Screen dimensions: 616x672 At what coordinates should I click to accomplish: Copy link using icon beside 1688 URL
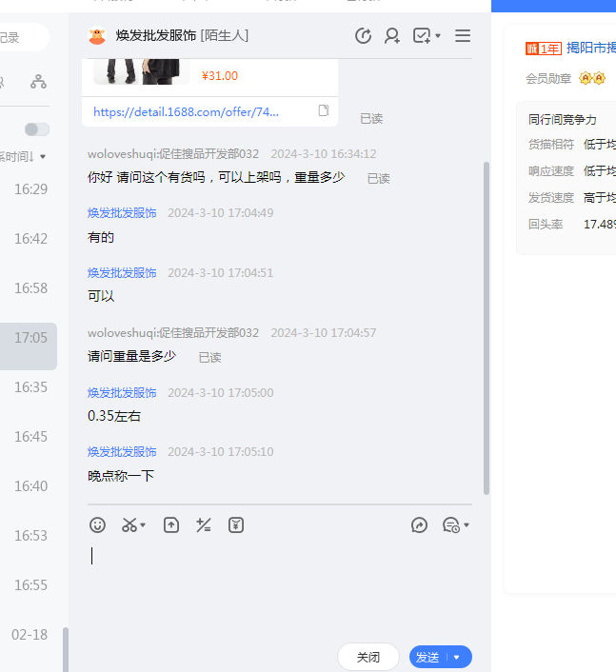coord(324,111)
